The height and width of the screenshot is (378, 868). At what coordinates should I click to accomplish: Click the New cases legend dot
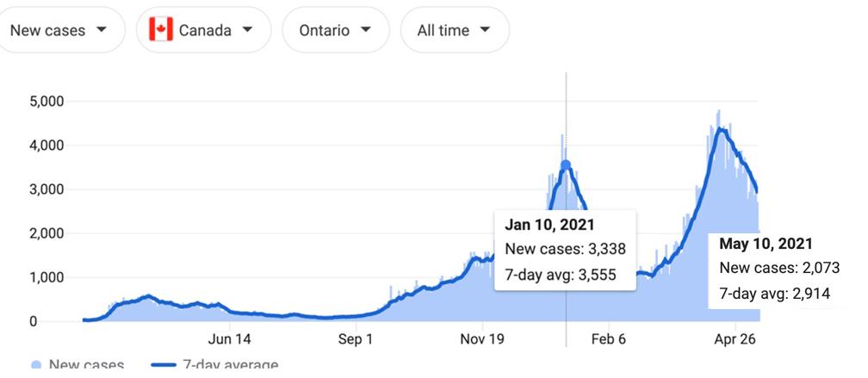click(x=37, y=365)
